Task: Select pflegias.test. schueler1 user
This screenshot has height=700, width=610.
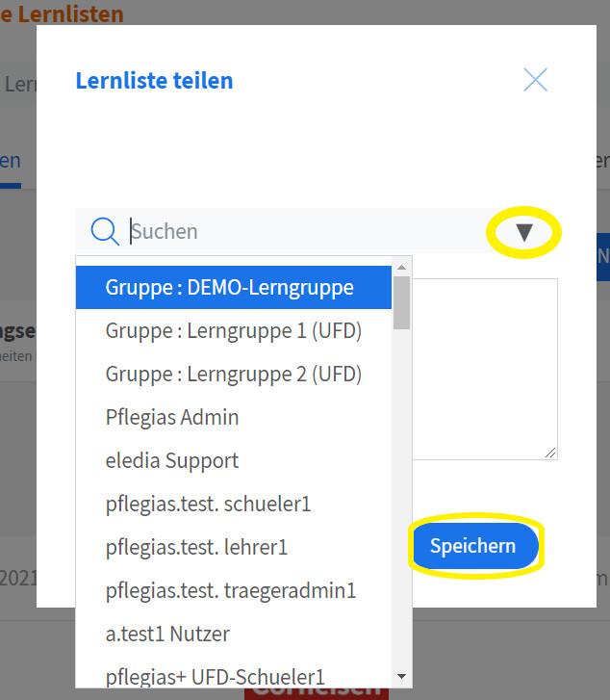Action: [x=208, y=504]
